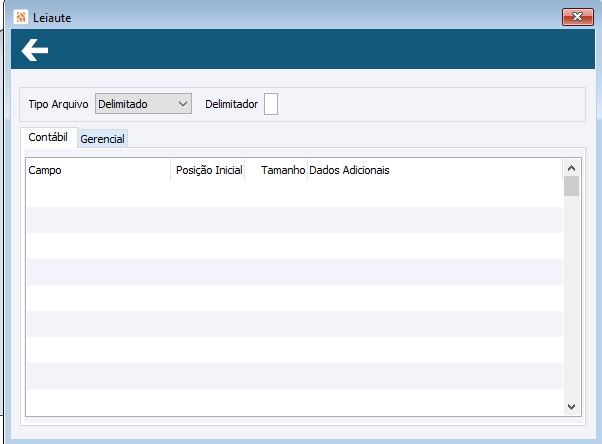Click the Dados Adicionais column header

pos(435,170)
